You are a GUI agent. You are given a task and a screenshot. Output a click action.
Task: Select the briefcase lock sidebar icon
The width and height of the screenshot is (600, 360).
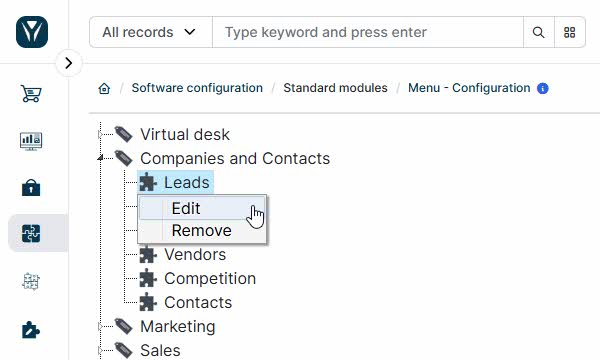pyautogui.click(x=31, y=187)
